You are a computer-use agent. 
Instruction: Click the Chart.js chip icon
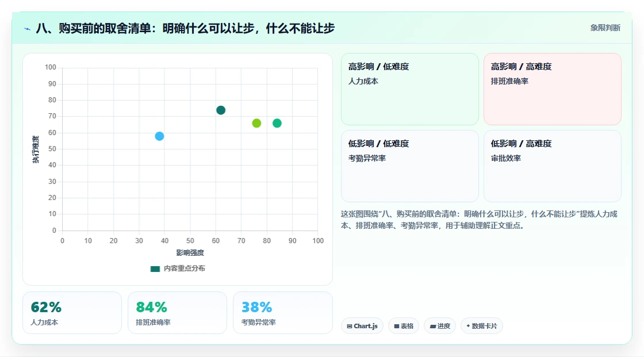pyautogui.click(x=350, y=326)
